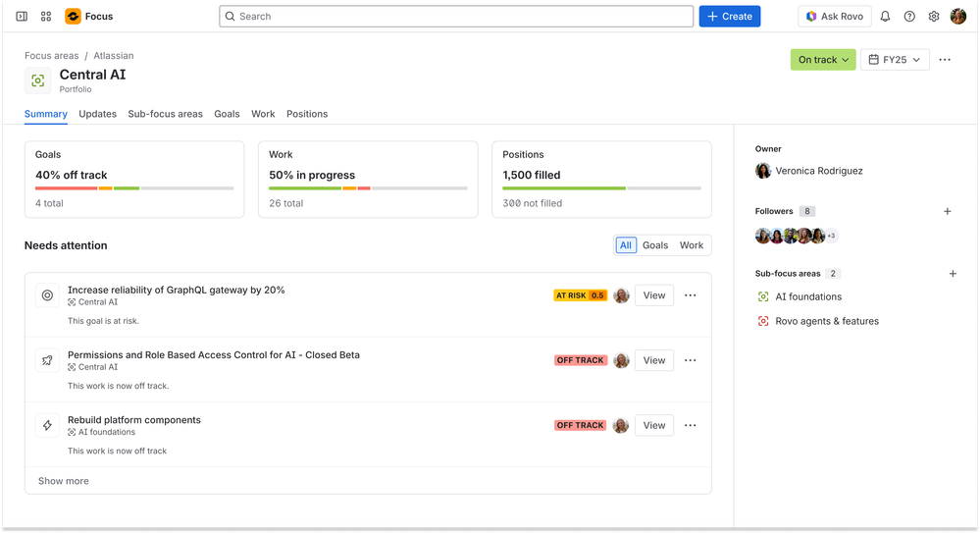Screen dimensions: 980x533
Task: Click owner avatar on GraphQL gateway row
Action: (x=621, y=295)
